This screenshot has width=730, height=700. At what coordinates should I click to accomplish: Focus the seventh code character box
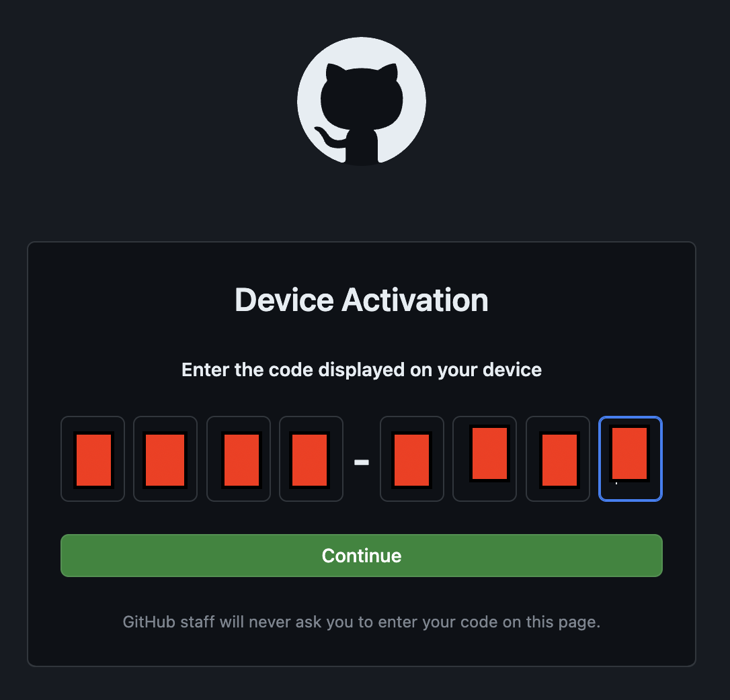coord(558,459)
